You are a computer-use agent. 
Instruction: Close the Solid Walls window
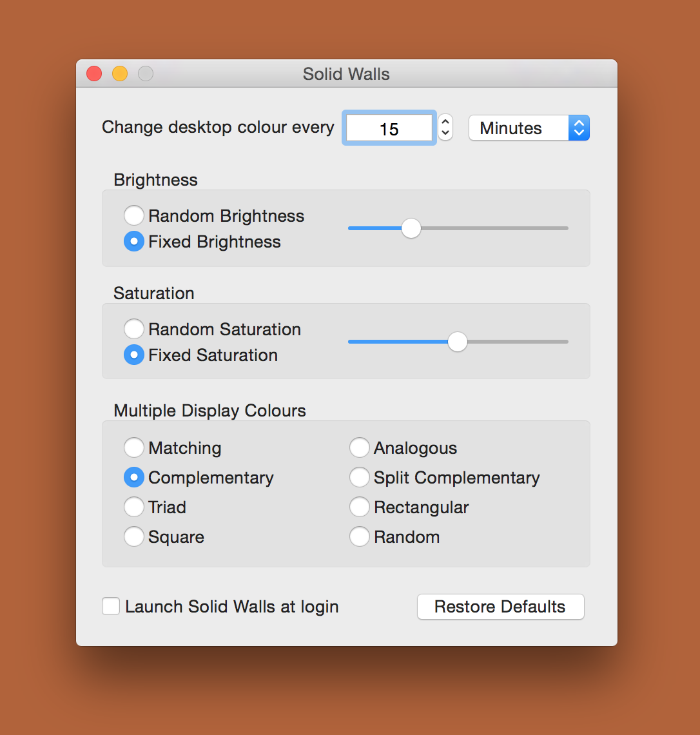pos(94,73)
